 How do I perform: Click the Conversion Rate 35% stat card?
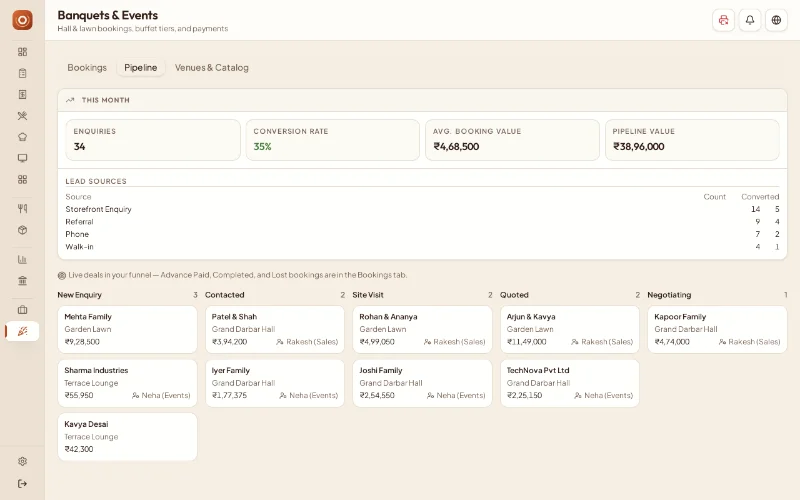333,140
